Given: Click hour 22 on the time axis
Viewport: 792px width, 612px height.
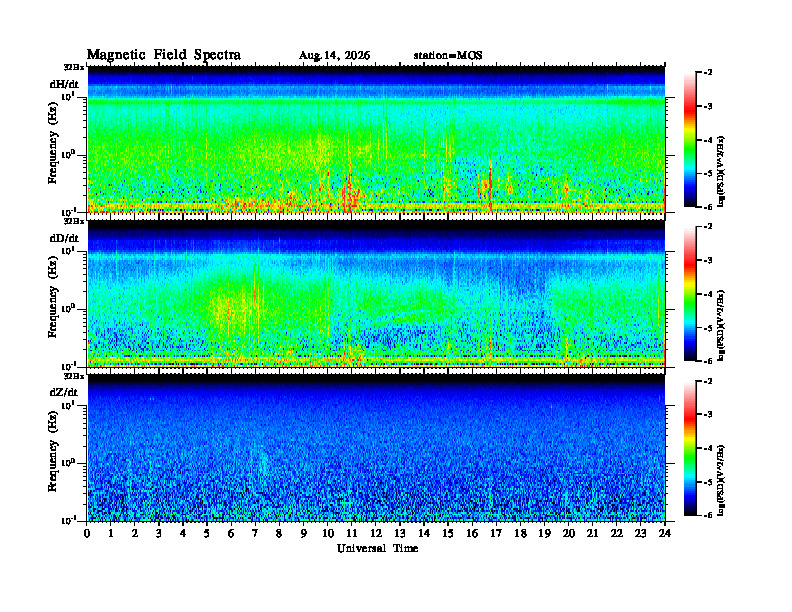Looking at the screenshot, I should point(616,533).
